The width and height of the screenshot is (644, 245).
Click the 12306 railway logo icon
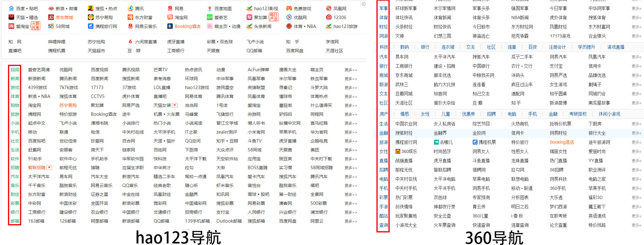coord(329,17)
